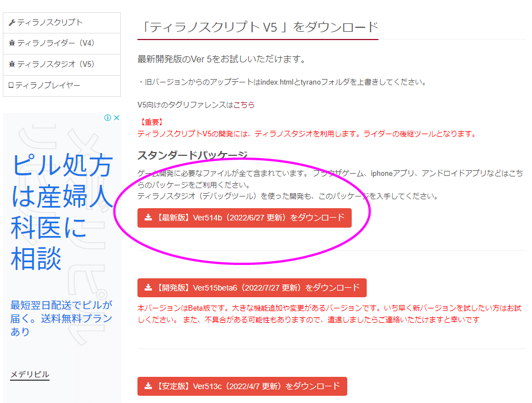Click the red Beta版 warning text
This screenshot has height=403, width=532.
(x=329, y=314)
